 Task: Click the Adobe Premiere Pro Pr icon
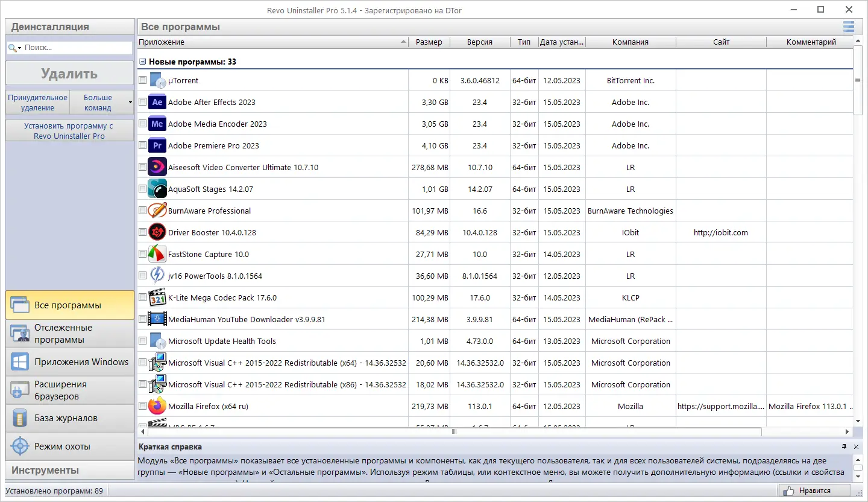[x=157, y=145]
